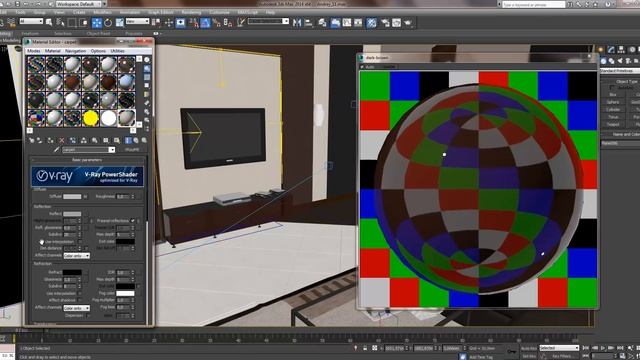Open the Customize menu
Viewport: 640px width, 360px height.
(x=219, y=12)
